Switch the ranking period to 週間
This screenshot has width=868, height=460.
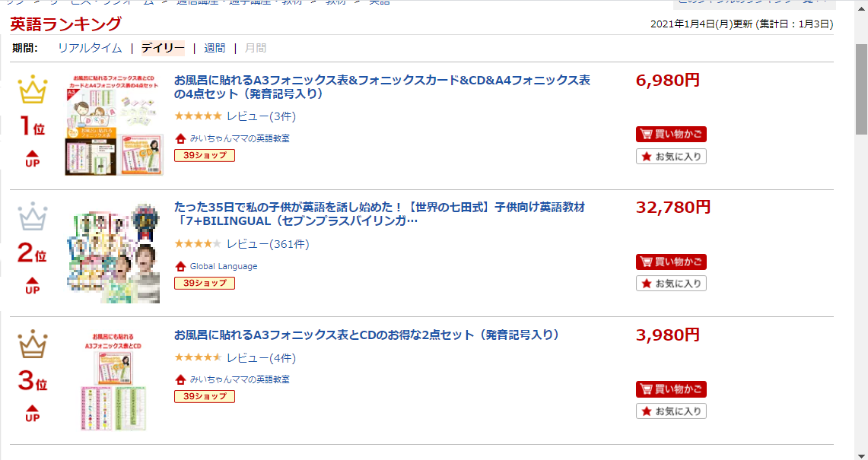(215, 48)
